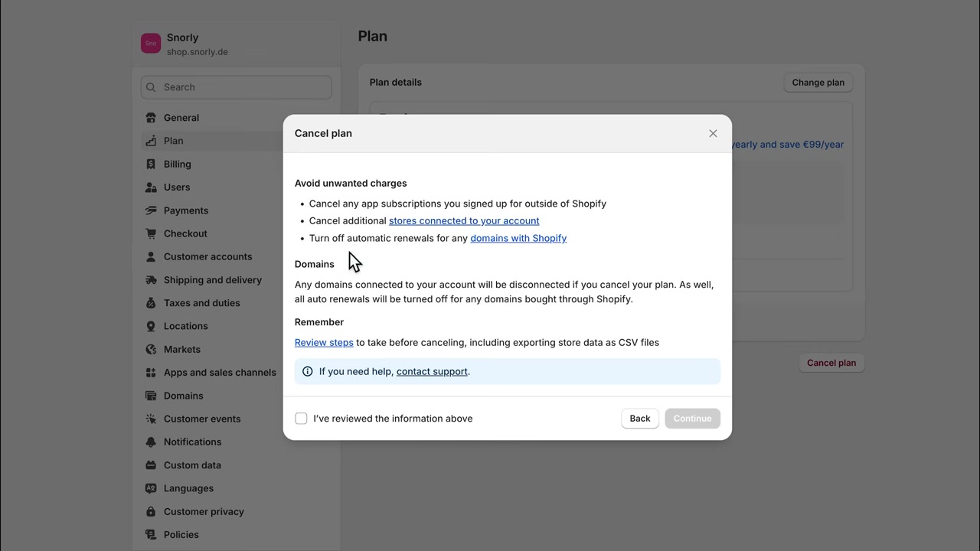The width and height of the screenshot is (980, 551).
Task: Click the Markets globe icon
Action: pos(151,349)
